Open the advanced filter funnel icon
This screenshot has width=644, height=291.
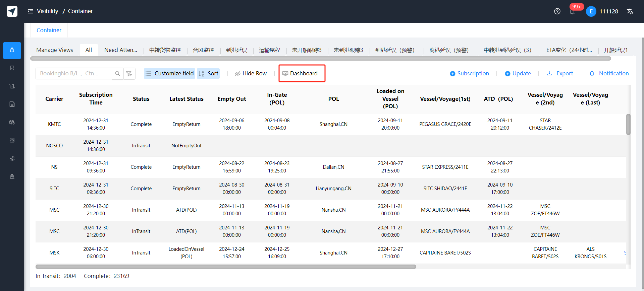click(x=129, y=73)
